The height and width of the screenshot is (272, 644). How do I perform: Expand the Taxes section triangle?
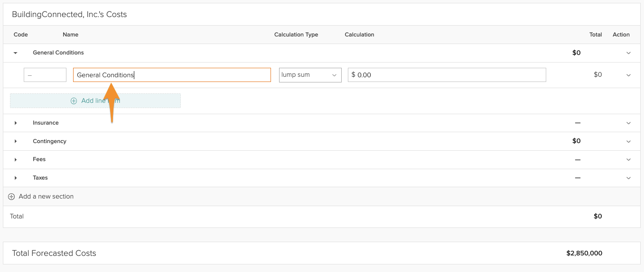(16, 178)
